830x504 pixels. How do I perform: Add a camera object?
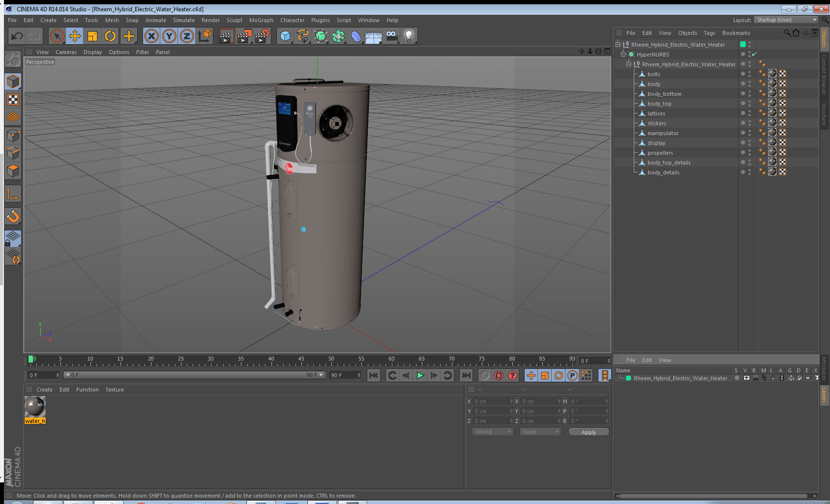[391, 36]
